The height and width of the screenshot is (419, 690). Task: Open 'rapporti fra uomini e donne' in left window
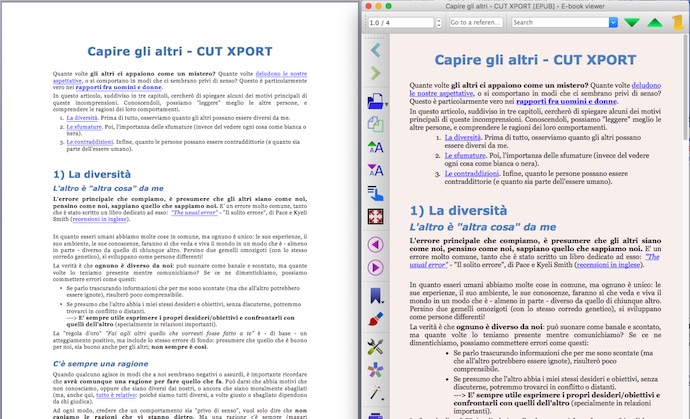click(119, 88)
